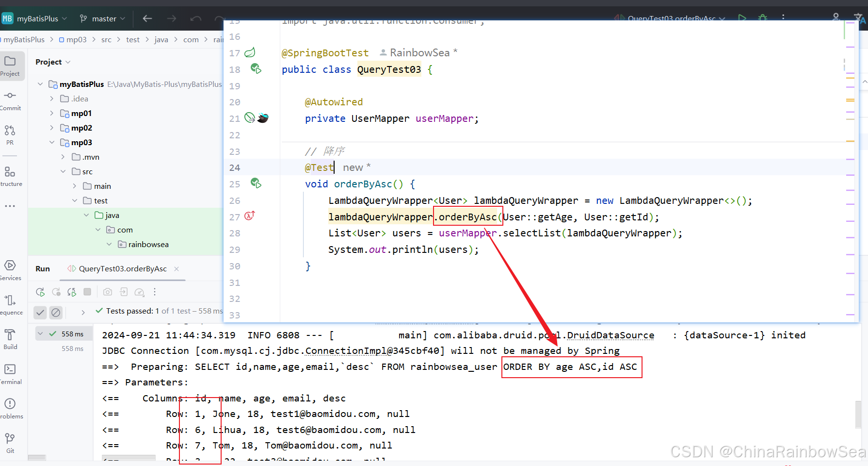Open the Build tool window
The height and width of the screenshot is (466, 868).
pos(10,339)
